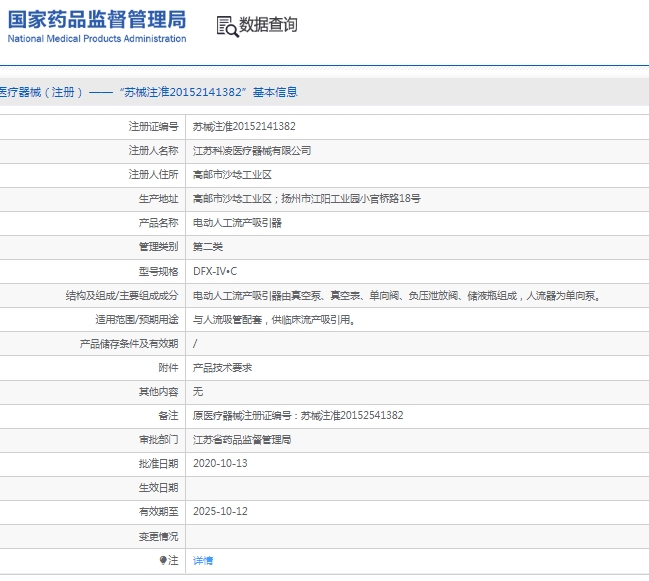Open the 详情 link
The width and height of the screenshot is (649, 581).
pyautogui.click(x=203, y=560)
